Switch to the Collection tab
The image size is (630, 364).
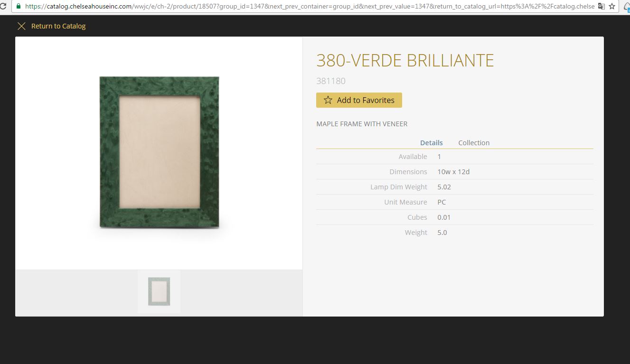click(x=474, y=143)
